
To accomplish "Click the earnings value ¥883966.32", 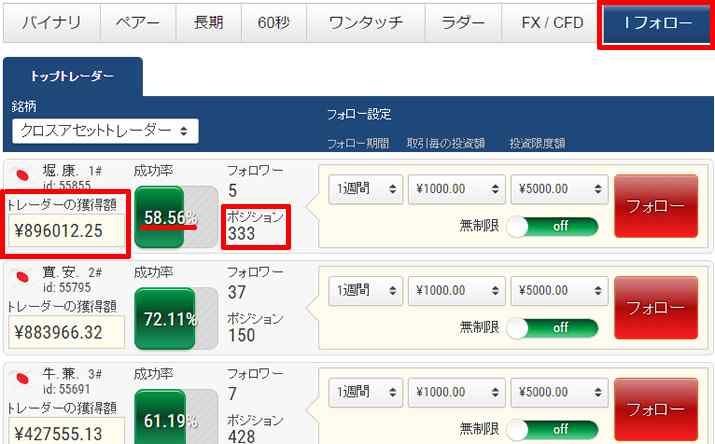I will point(67,333).
